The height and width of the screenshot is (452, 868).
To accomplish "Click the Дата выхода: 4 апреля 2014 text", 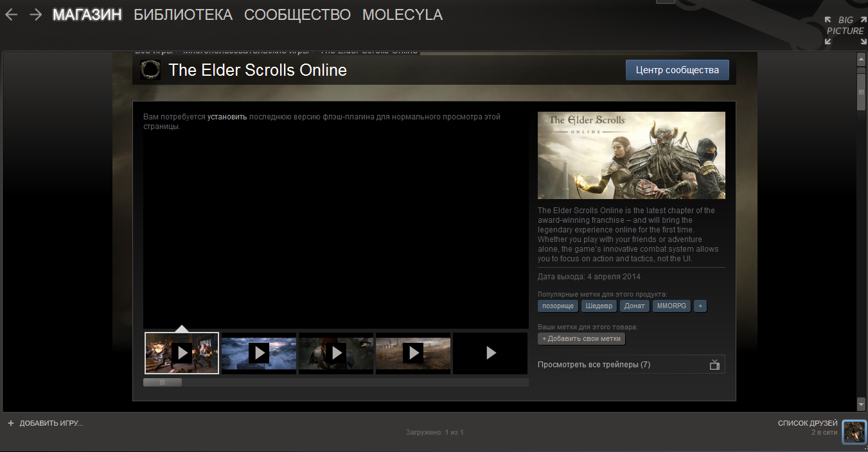I will coord(589,277).
